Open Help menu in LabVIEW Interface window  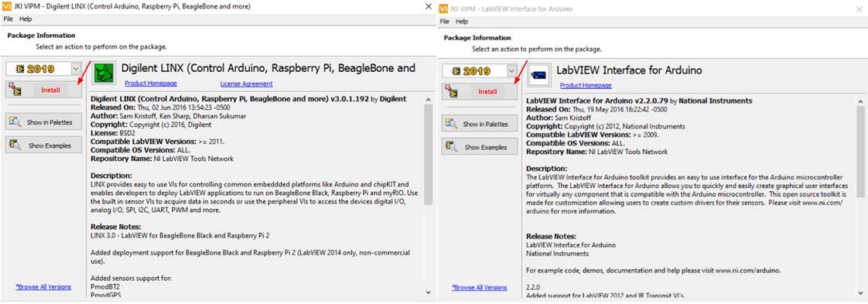[462, 22]
